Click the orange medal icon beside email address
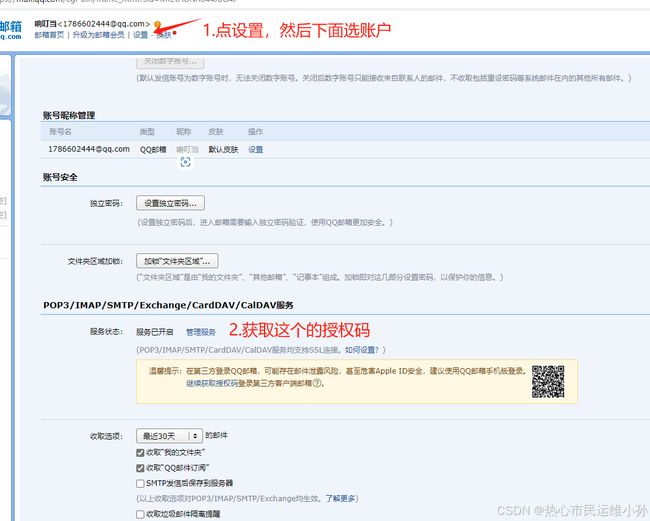The width and height of the screenshot is (650, 521). 157,25
